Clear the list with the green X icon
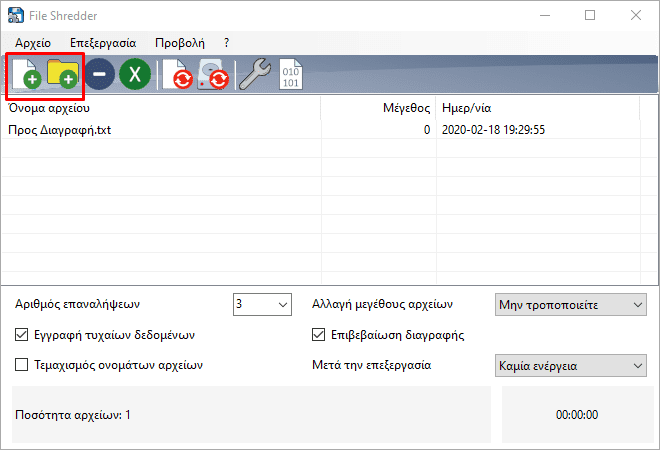660x450 pixels. point(135,74)
